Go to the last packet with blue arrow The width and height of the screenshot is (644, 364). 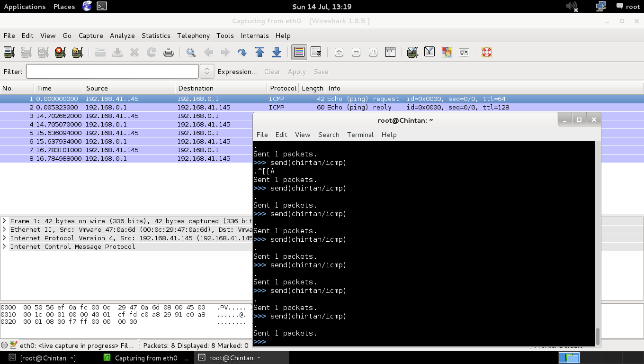[276, 52]
